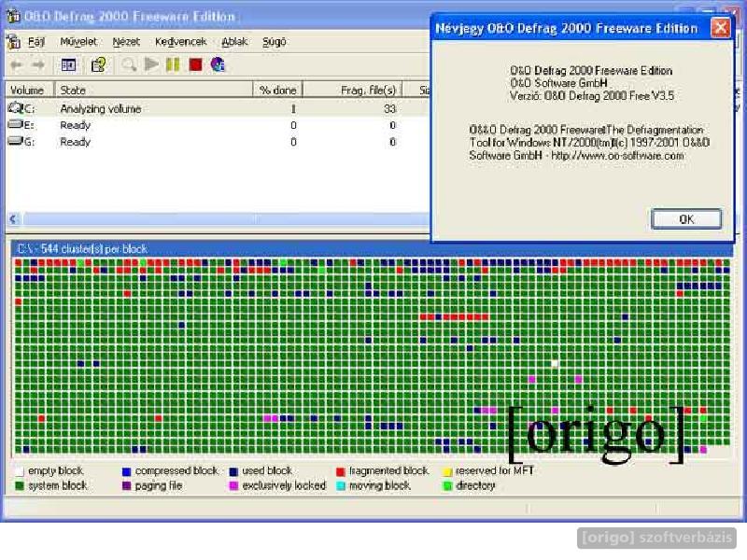Click the dark blue used block swatch
Image resolution: width=747 pixels, height=560 pixels.
[233, 471]
